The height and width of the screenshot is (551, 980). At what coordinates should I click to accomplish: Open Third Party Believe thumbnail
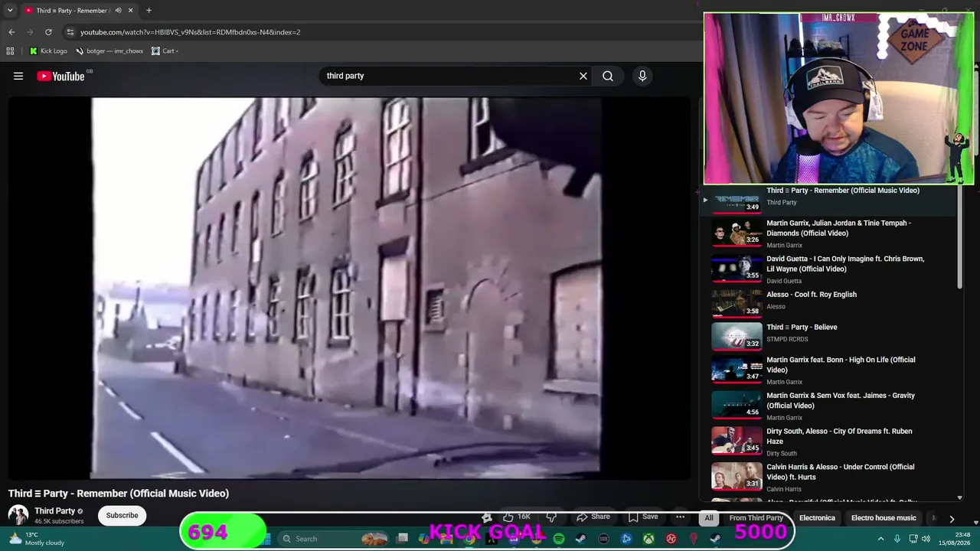coord(737,336)
